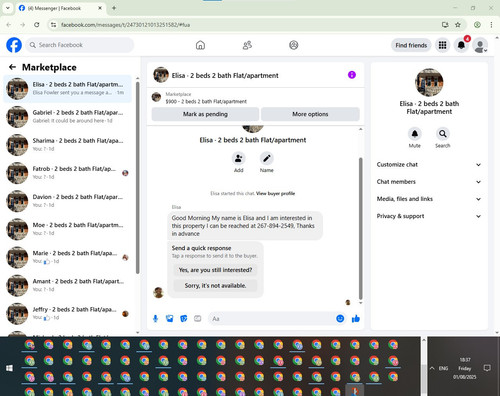
Task: Select the Messenger | Facebook browser tab
Action: (60, 8)
